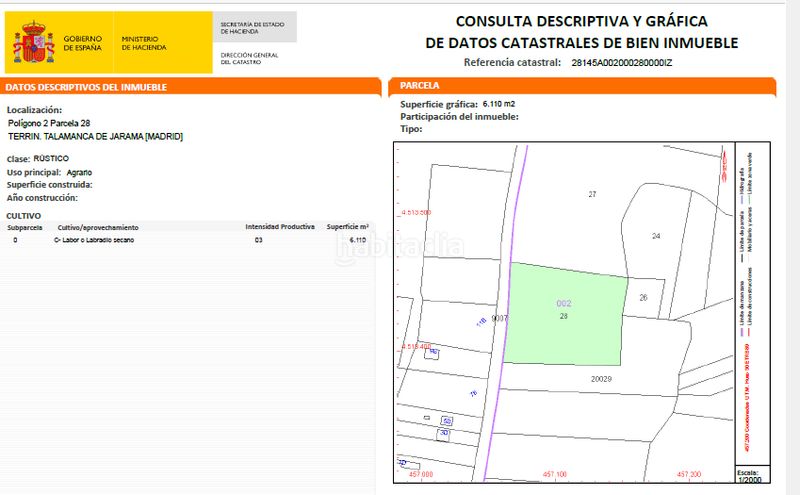Click the Cultivo/aprovechamiento column header

(x=98, y=228)
